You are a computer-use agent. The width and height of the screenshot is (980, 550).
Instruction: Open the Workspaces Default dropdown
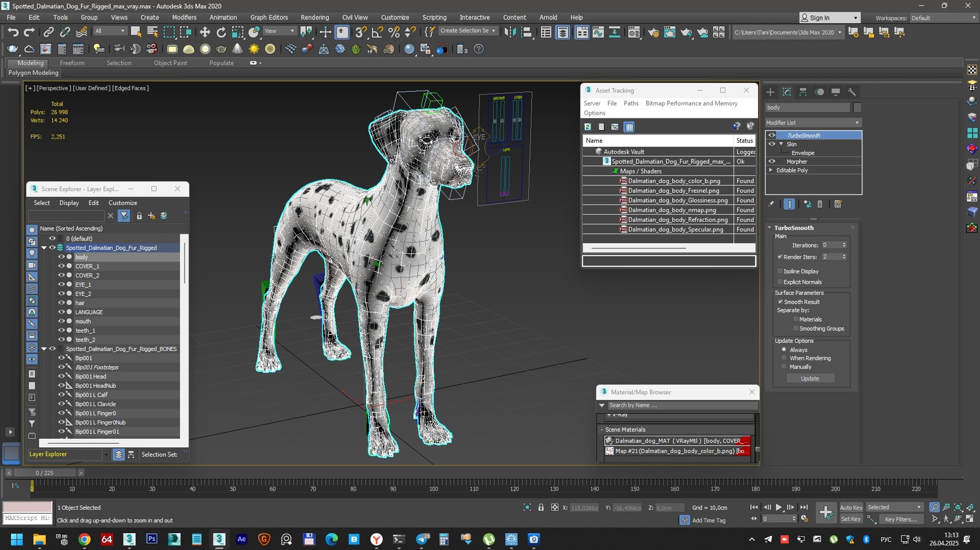click(x=943, y=18)
